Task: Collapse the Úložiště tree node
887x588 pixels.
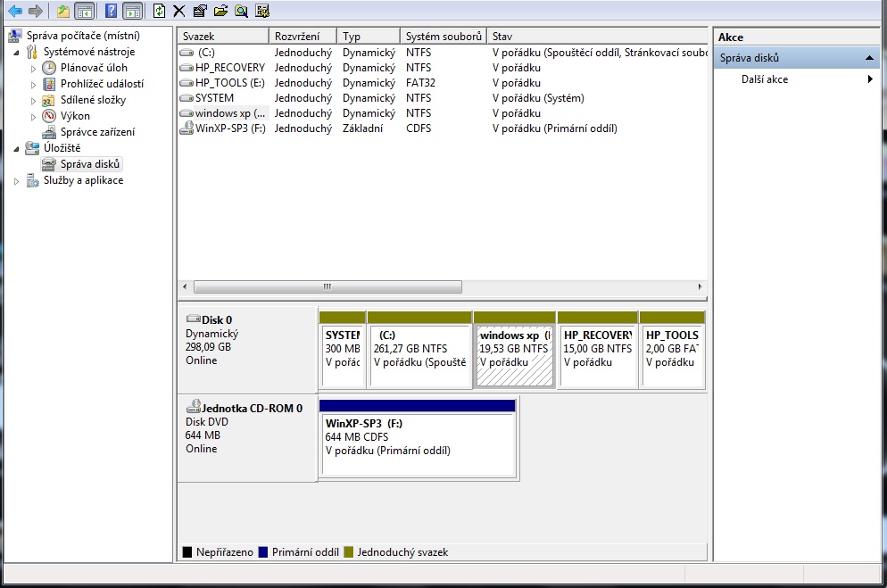Action: (16, 149)
